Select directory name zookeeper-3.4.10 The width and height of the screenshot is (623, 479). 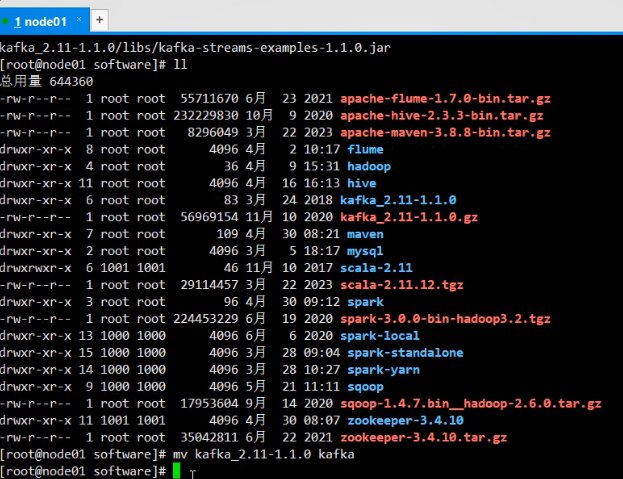pyautogui.click(x=405, y=421)
